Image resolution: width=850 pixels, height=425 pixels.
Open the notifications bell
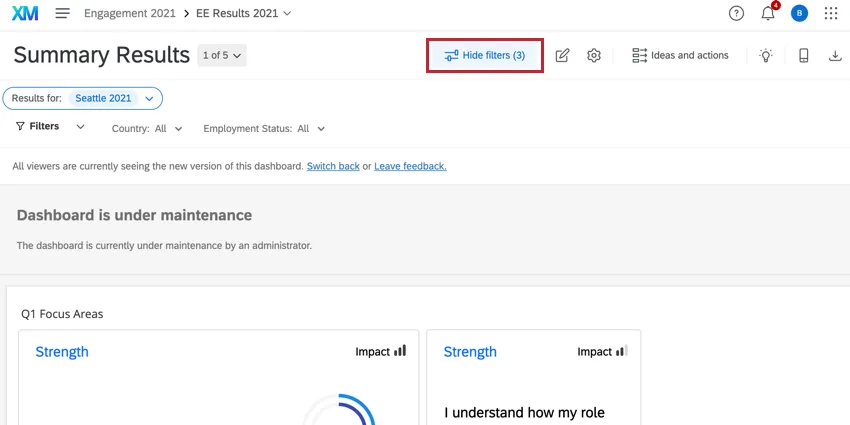[x=768, y=14]
